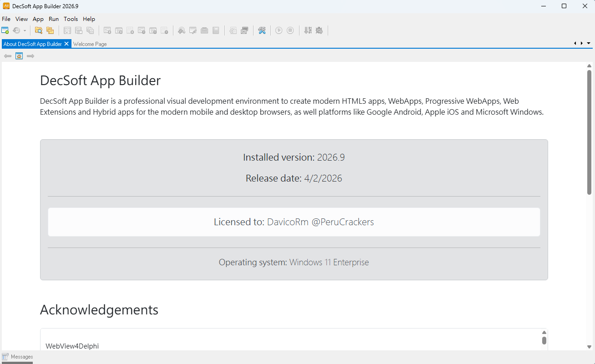Click the Windows 11 Enterprise text
Viewport: 595px width, 364px height.
329,263
